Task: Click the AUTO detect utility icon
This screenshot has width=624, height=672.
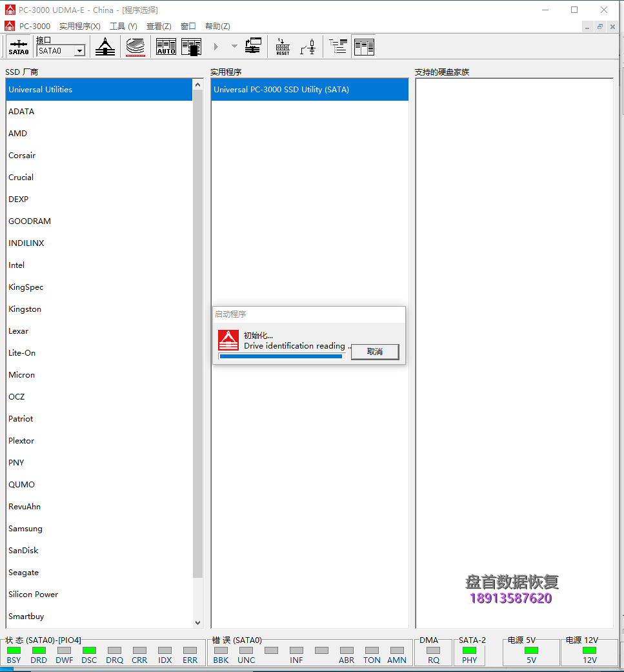Action: [x=166, y=46]
